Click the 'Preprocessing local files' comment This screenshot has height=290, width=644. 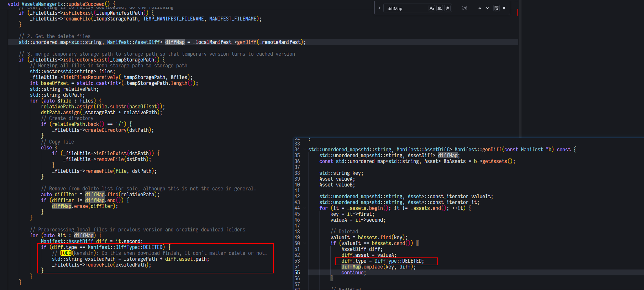[138, 230]
